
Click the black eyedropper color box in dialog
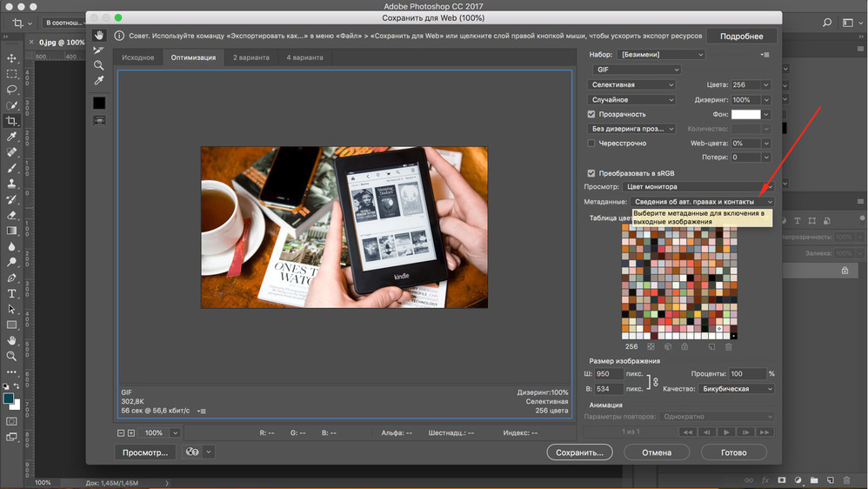coord(99,103)
